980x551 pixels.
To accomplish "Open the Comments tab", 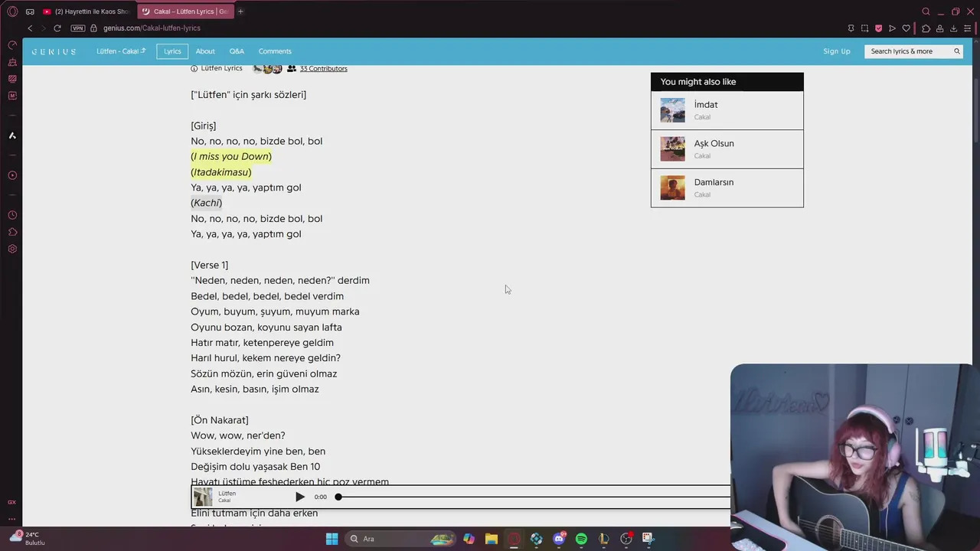I will tap(275, 51).
